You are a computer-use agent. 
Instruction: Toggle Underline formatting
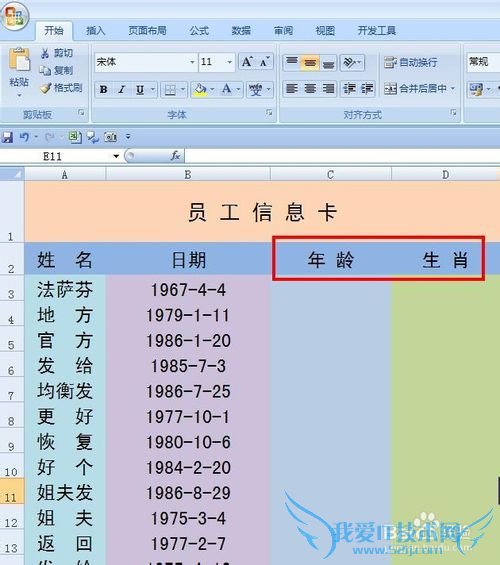pyautogui.click(x=140, y=89)
